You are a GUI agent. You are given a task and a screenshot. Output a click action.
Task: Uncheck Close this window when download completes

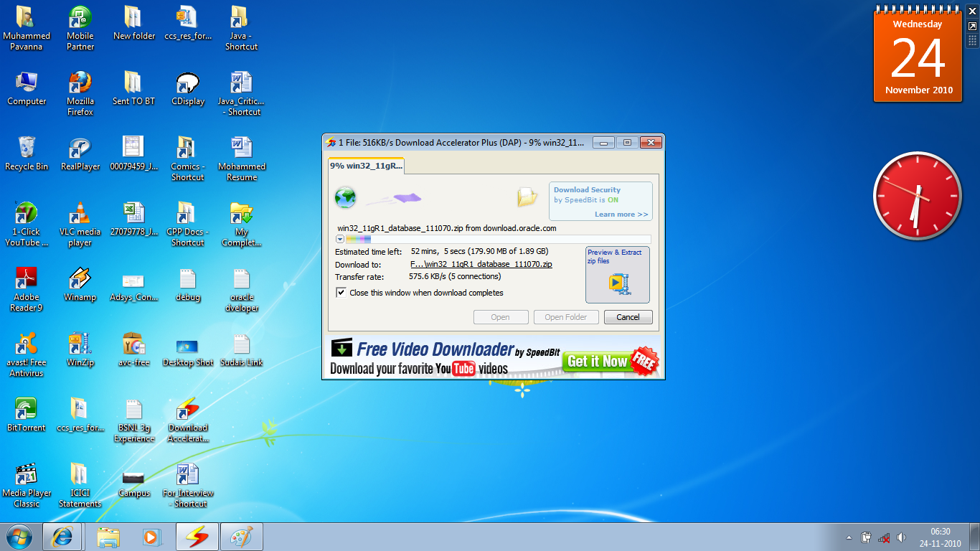pyautogui.click(x=341, y=293)
